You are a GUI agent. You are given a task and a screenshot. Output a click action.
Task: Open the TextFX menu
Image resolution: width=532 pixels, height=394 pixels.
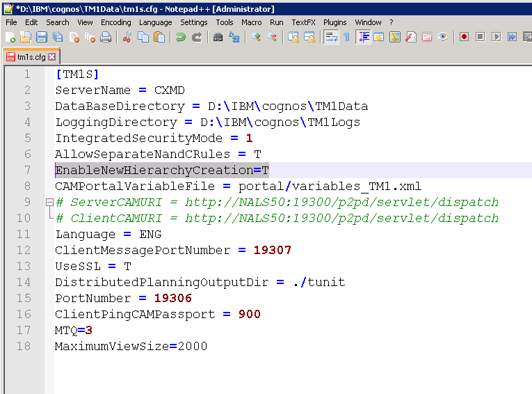tap(303, 22)
